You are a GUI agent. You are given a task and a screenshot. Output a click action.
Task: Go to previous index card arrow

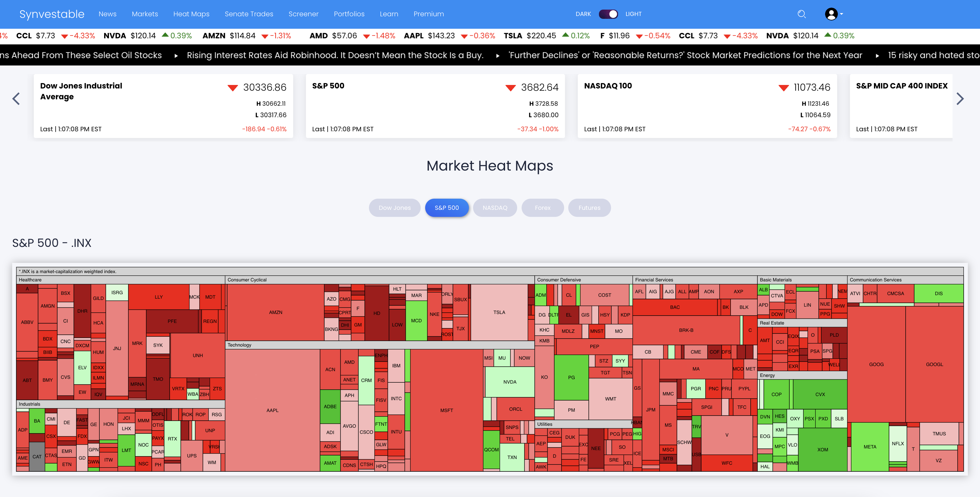(16, 99)
